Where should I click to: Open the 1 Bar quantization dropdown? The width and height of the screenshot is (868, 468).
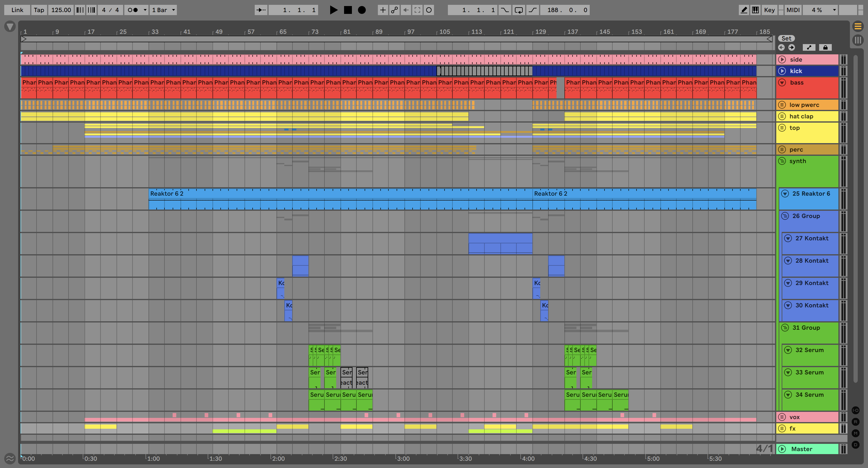click(163, 10)
